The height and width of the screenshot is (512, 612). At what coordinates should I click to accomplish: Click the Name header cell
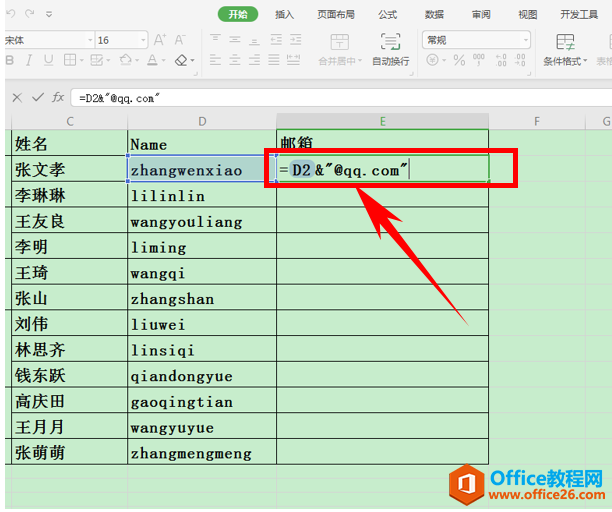[x=202, y=143]
